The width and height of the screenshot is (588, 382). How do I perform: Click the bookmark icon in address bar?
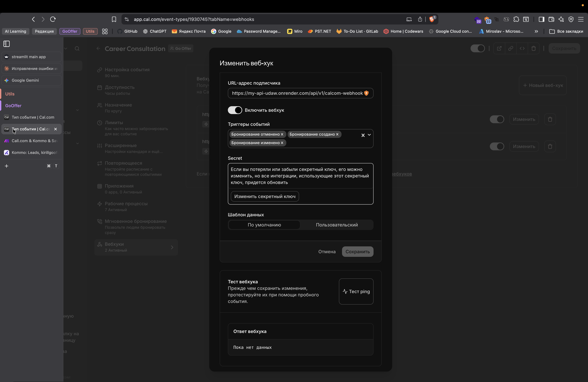pyautogui.click(x=114, y=19)
